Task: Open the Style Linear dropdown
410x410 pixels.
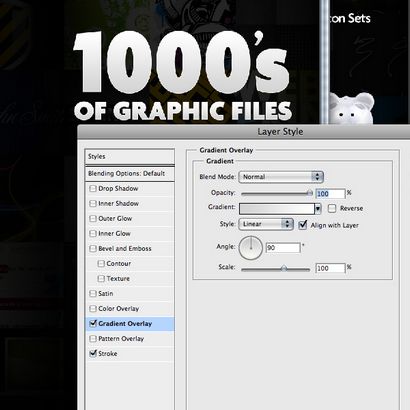Action: [x=266, y=224]
